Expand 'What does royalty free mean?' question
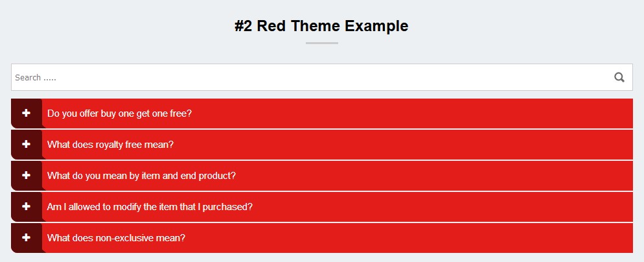Screen dimensions: 644x262 tap(110, 145)
